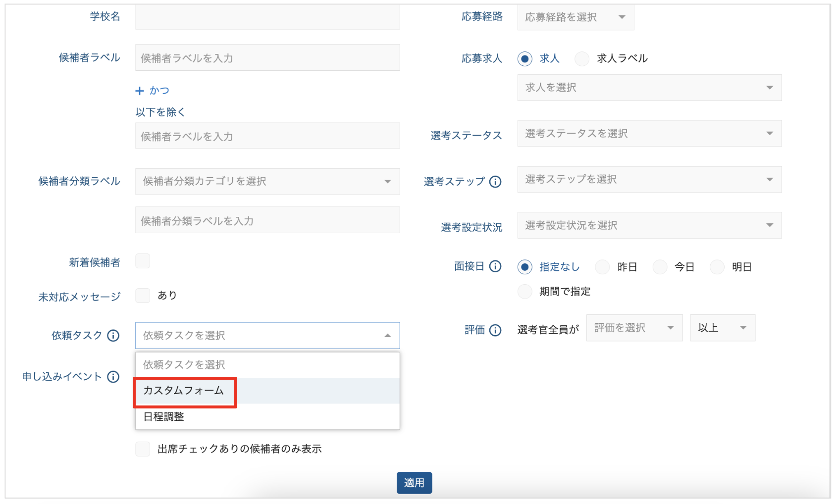Click the plus icon next to かつ

[x=140, y=91]
